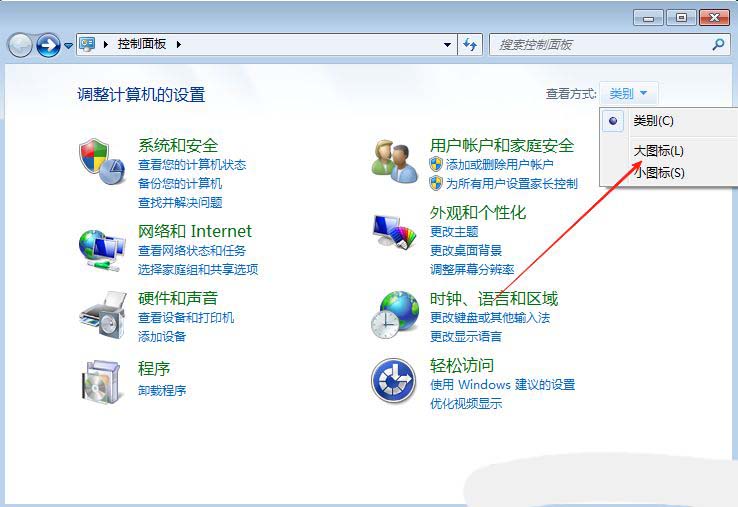The height and width of the screenshot is (507, 738).
Task: Choose 小图标(S) from the view menu
Action: (659, 173)
